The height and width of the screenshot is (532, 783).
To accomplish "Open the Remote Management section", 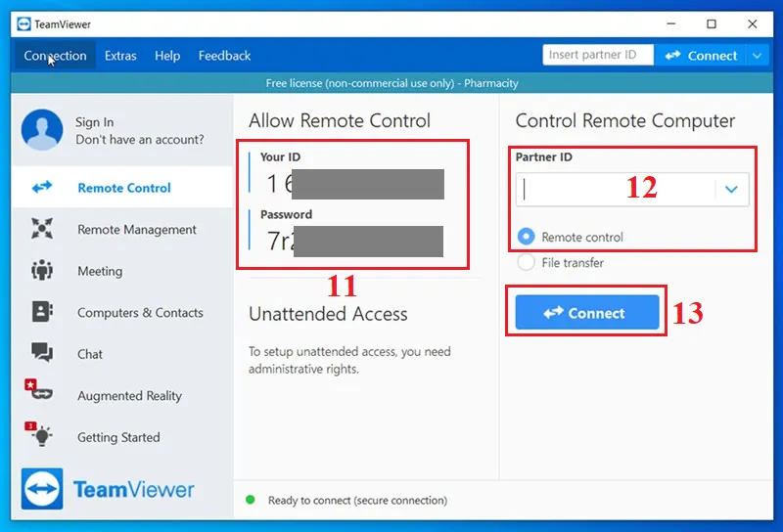I will [137, 230].
